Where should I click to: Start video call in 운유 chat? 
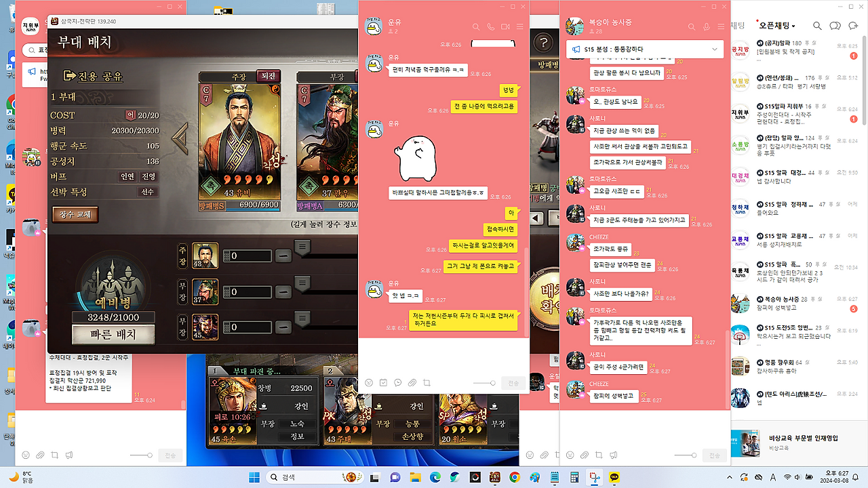[505, 26]
